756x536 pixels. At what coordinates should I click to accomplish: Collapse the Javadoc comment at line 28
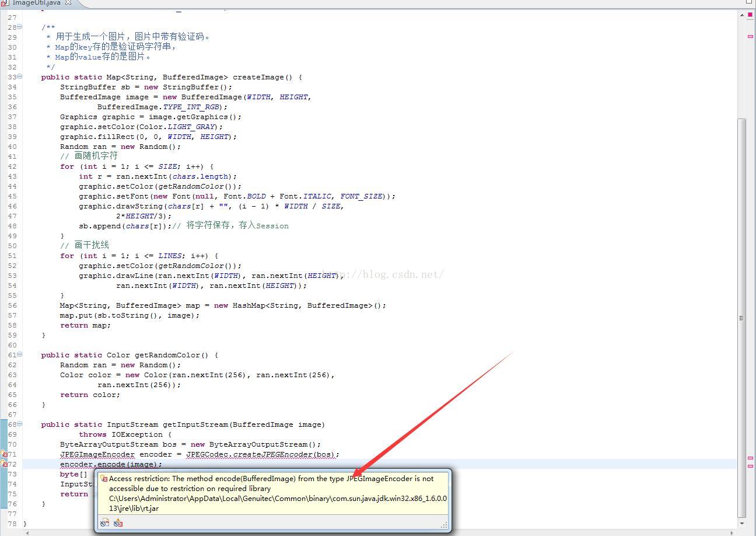coord(20,27)
